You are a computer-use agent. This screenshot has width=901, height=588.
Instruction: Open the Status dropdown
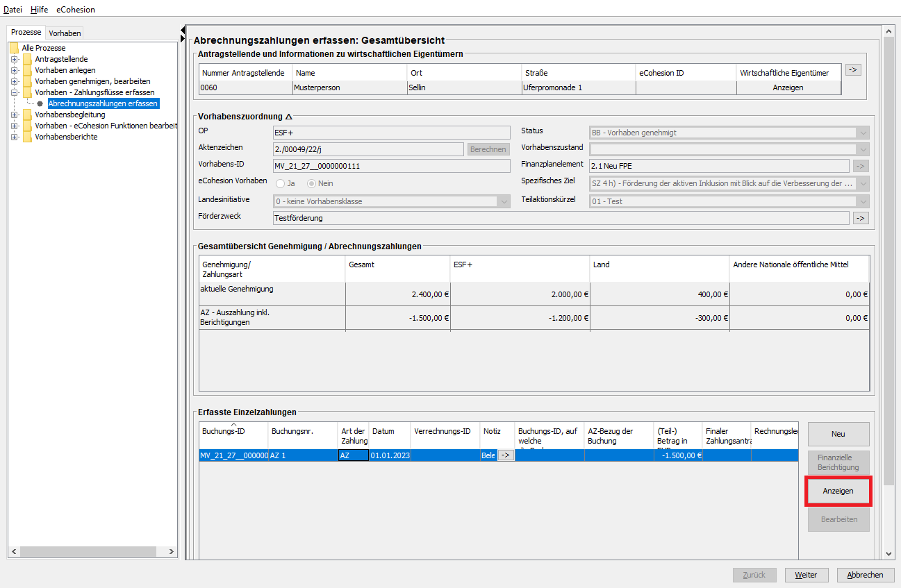pos(863,133)
